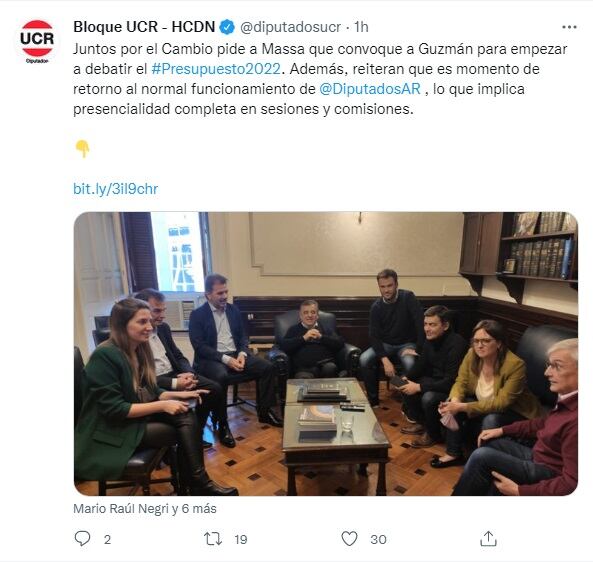This screenshot has height=562, width=593.
Task: Open the bit.ly/3il9chr link
Action: coord(115,189)
